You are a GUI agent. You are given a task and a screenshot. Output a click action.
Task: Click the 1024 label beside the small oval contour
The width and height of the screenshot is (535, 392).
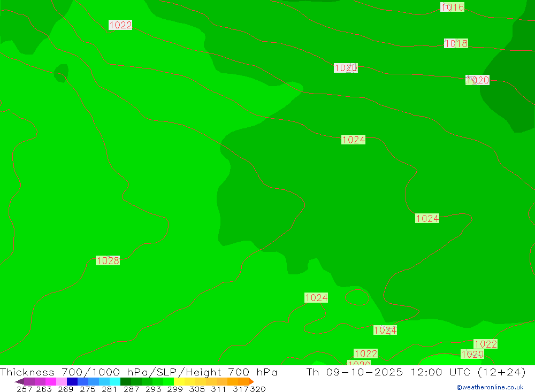[316, 297]
